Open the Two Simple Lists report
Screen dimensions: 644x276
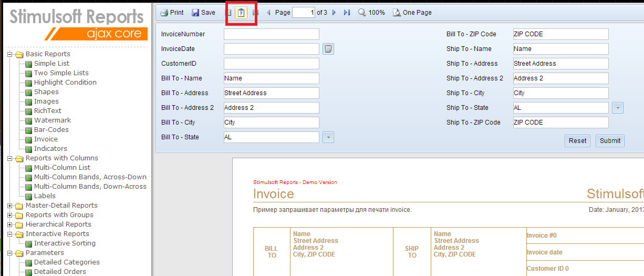(61, 73)
